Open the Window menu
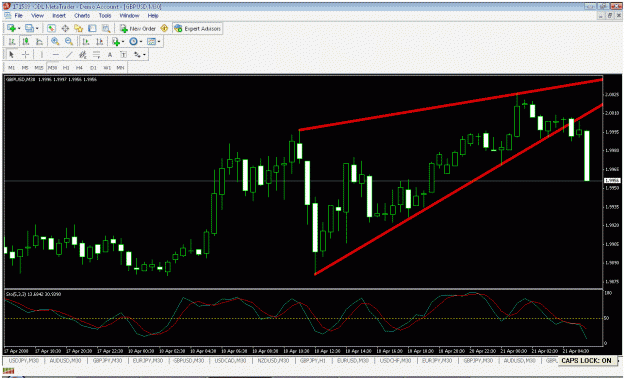The height and width of the screenshot is (378, 625). (x=130, y=16)
